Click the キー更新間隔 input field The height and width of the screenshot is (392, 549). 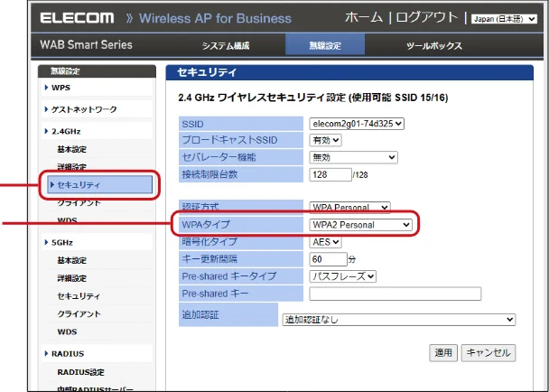pos(328,259)
